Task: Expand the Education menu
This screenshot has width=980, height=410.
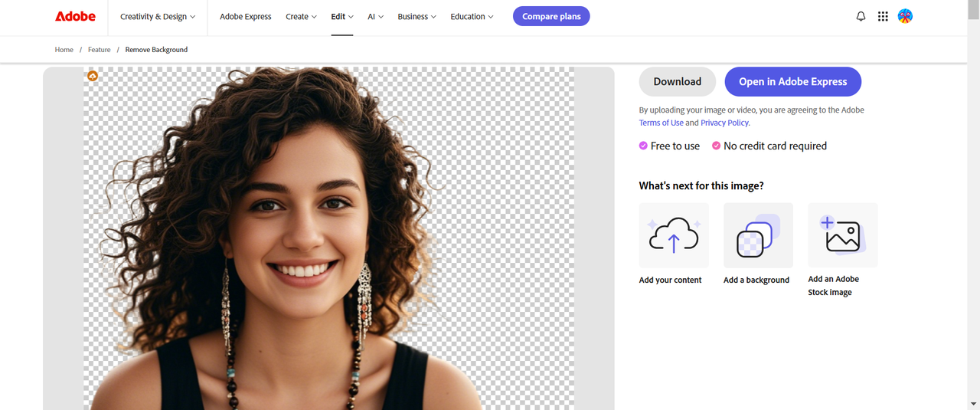Action: [x=472, y=17]
